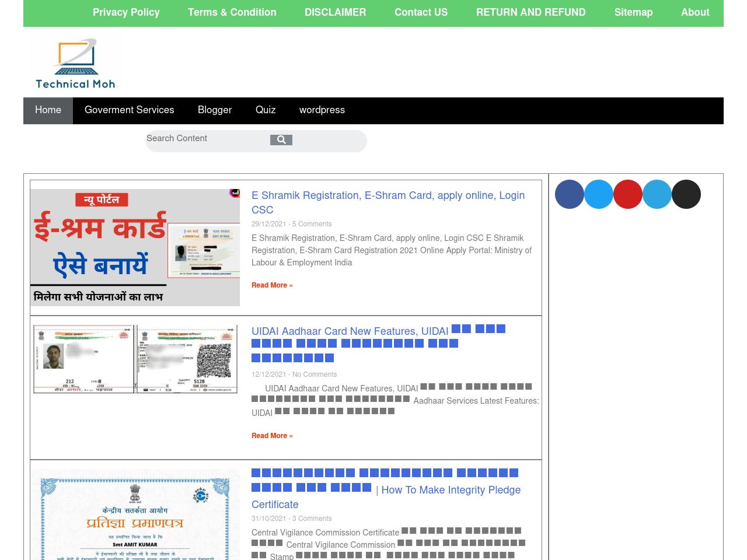Open the About page

(695, 12)
